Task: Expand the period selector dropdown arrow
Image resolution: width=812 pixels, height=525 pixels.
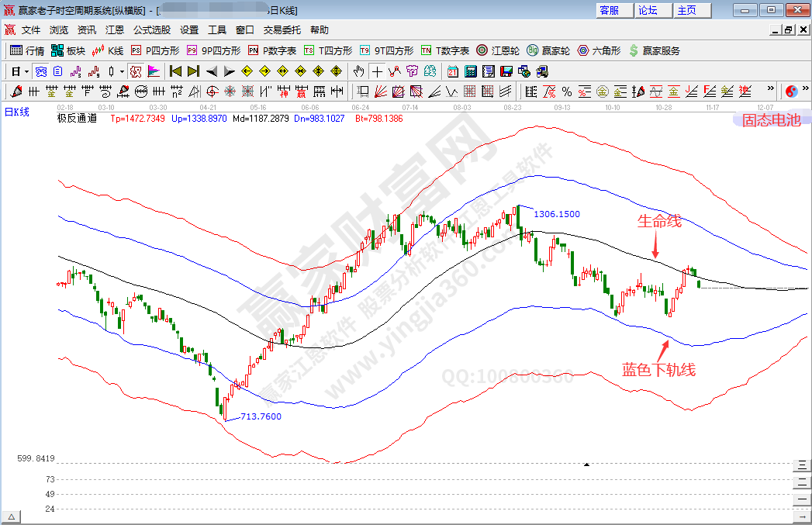Action: tap(26, 71)
